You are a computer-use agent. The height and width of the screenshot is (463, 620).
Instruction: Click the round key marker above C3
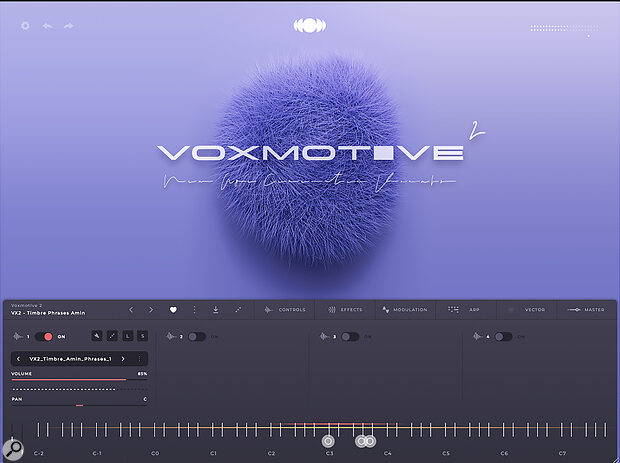point(328,441)
